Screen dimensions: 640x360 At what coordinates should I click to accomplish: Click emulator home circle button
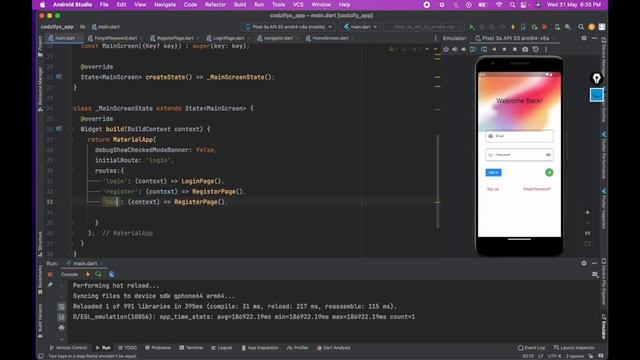pos(504,49)
